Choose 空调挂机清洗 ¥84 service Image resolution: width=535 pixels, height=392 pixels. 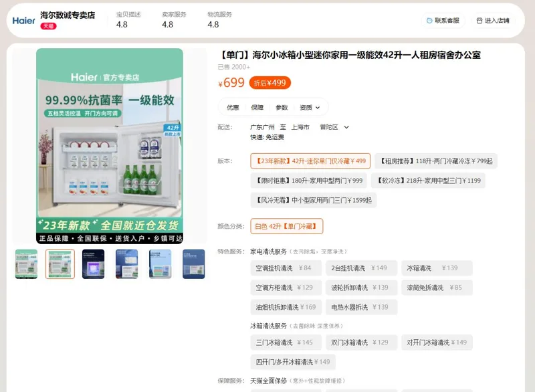pos(286,268)
